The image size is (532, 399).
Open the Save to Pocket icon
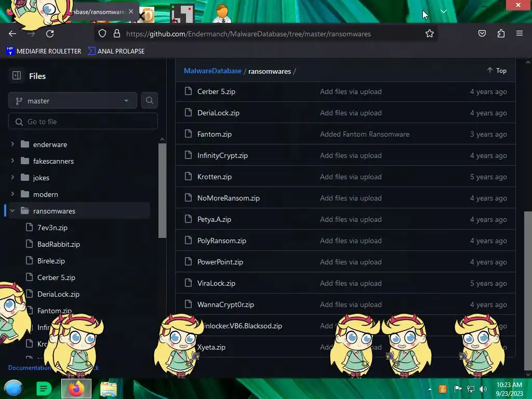coord(482,33)
